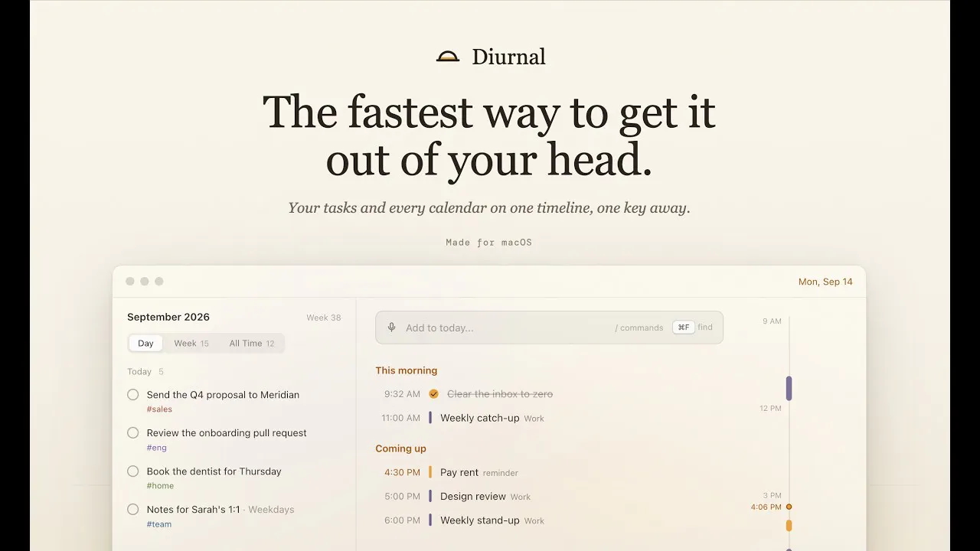Click the 9 AM timeline hour label

pos(772,321)
